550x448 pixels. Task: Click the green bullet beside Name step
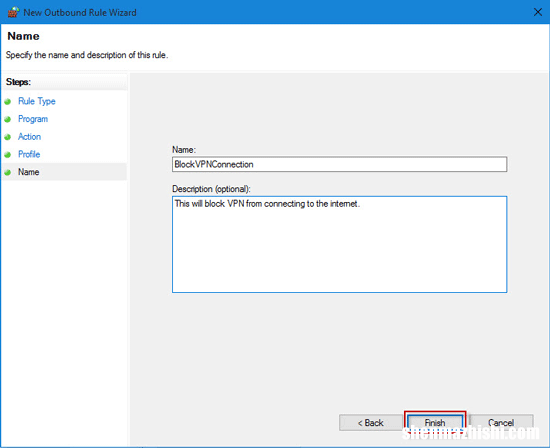tap(8, 172)
